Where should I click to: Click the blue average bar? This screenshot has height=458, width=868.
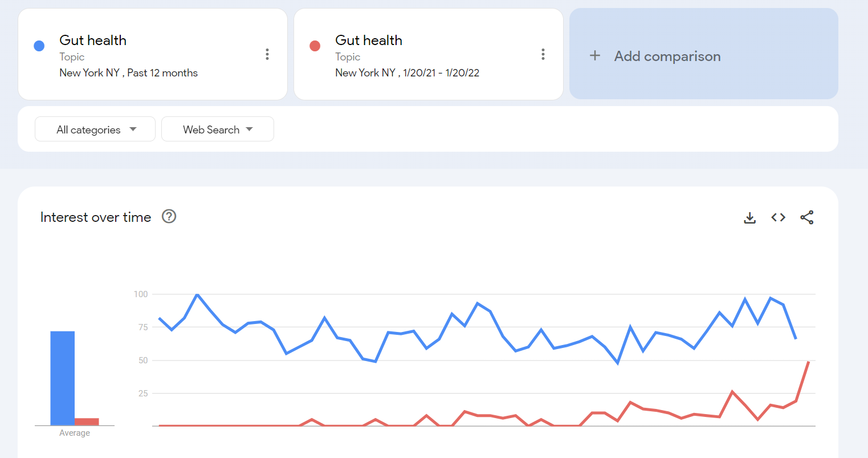[62, 378]
